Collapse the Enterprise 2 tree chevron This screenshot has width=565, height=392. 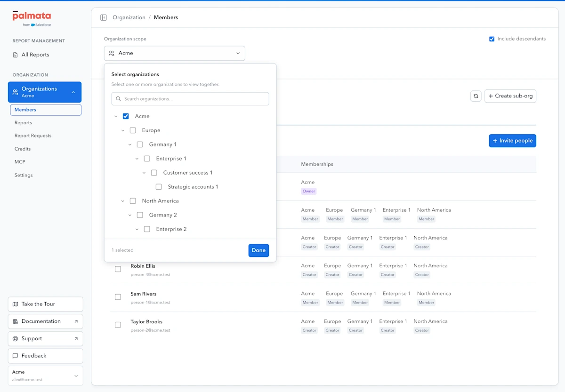137,229
